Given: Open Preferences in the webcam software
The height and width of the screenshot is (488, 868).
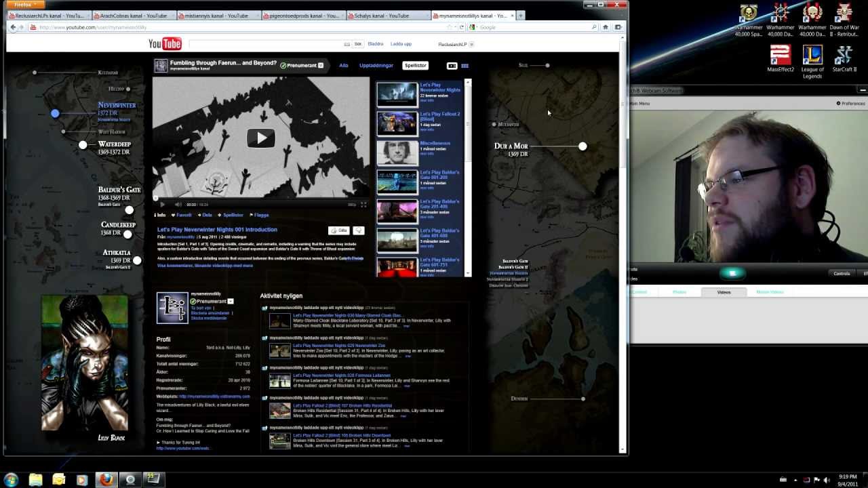Looking at the screenshot, I should click(x=850, y=104).
